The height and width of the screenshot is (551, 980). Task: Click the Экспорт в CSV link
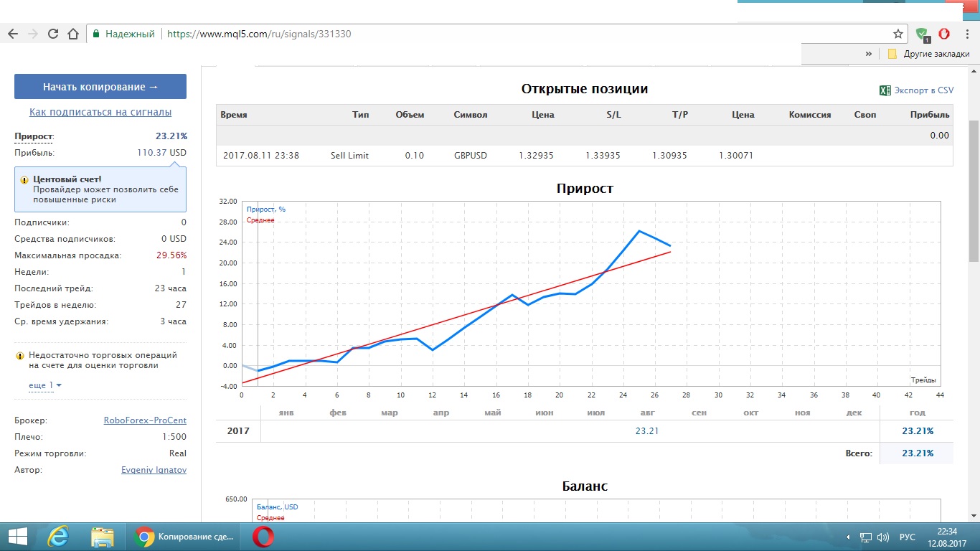(924, 90)
